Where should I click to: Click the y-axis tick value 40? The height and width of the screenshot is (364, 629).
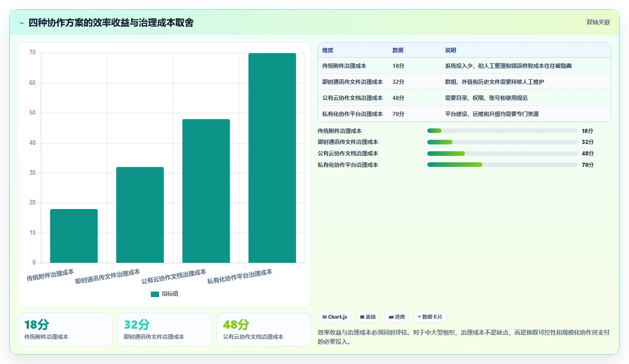tap(33, 143)
